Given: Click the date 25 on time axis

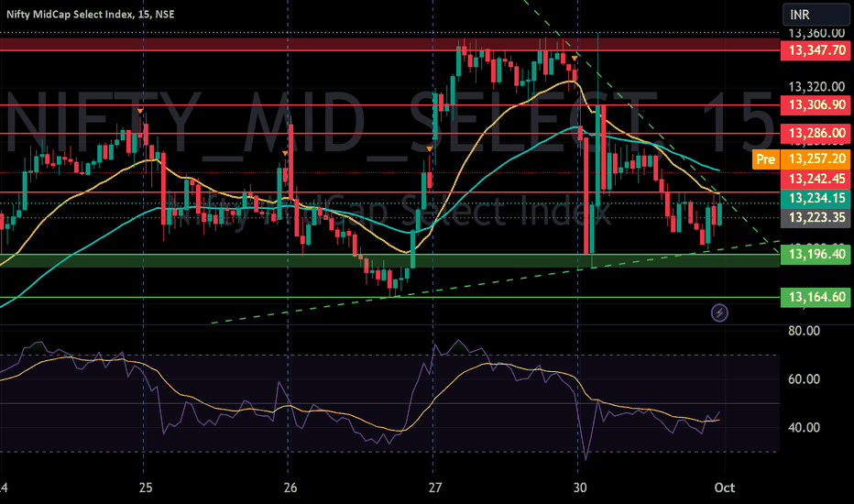Looking at the screenshot, I should coord(146,488).
